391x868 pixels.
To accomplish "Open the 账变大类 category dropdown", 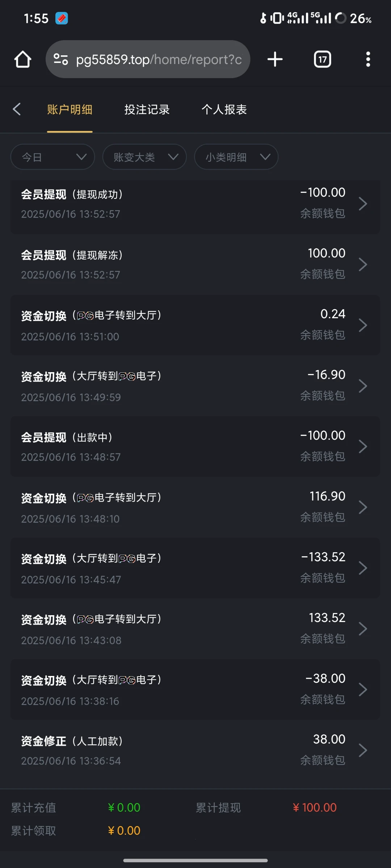I will pyautogui.click(x=144, y=157).
